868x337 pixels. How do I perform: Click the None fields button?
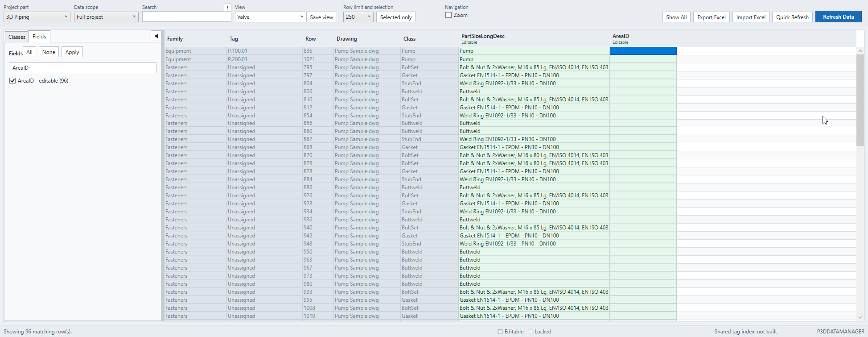pyautogui.click(x=49, y=52)
